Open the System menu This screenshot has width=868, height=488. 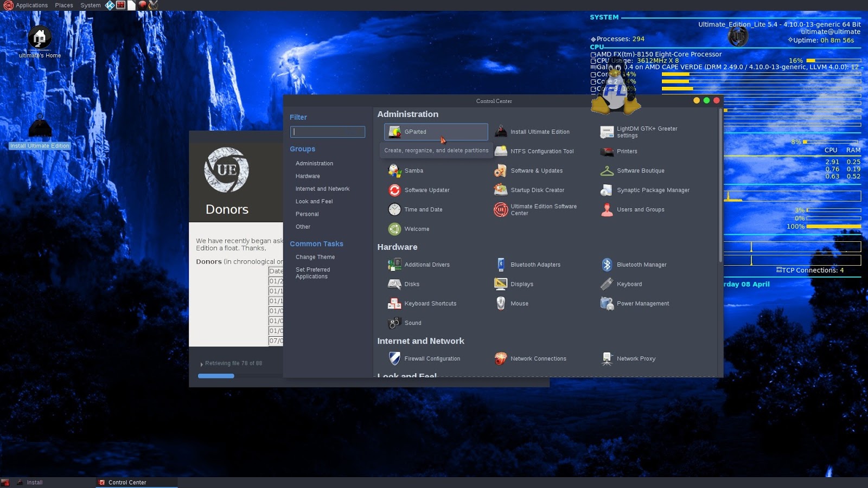point(91,5)
